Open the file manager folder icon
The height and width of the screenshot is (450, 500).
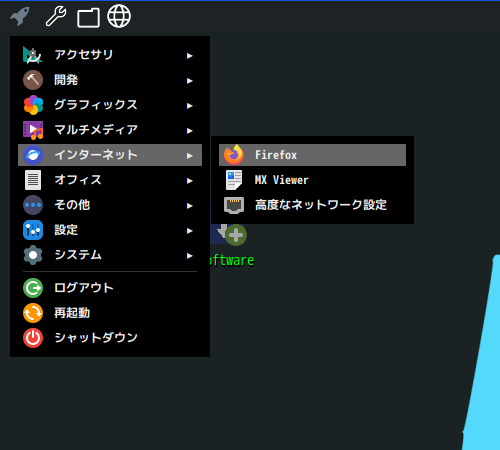pos(88,17)
